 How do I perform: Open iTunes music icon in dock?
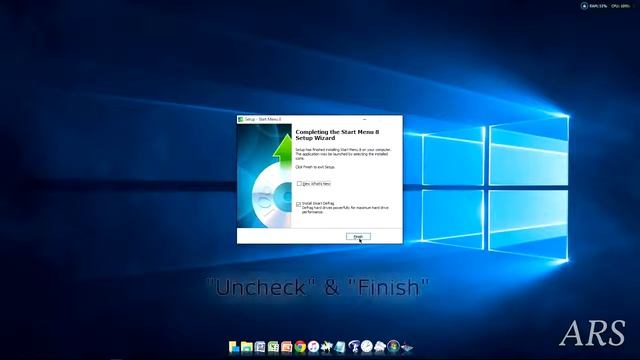click(x=313, y=347)
